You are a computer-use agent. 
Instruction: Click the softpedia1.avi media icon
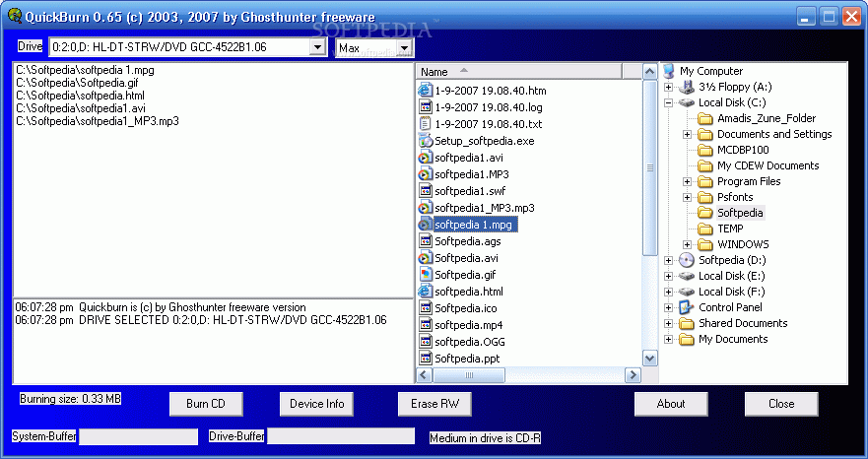pos(426,158)
